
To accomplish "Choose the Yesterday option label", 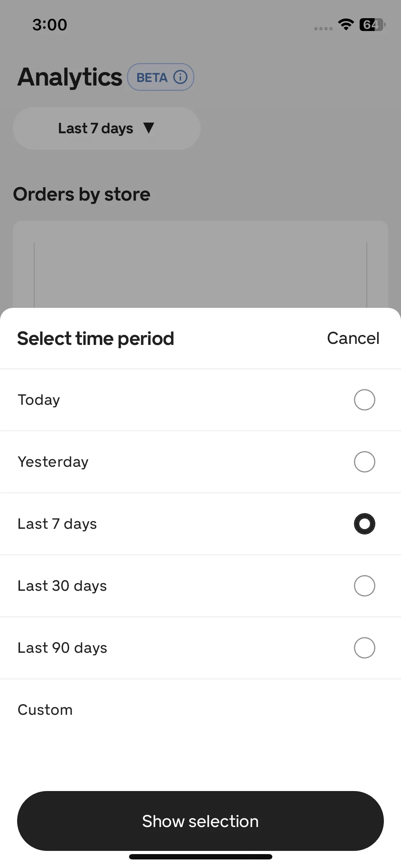I will pos(53,462).
